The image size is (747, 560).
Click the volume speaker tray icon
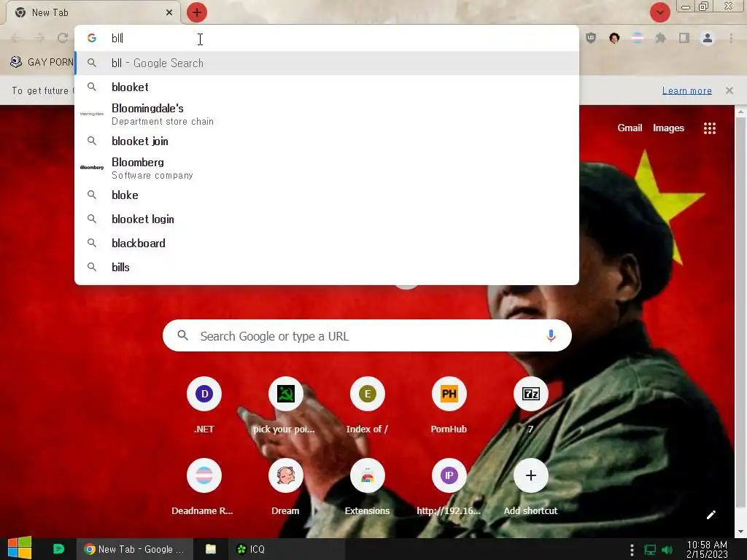coord(667,550)
